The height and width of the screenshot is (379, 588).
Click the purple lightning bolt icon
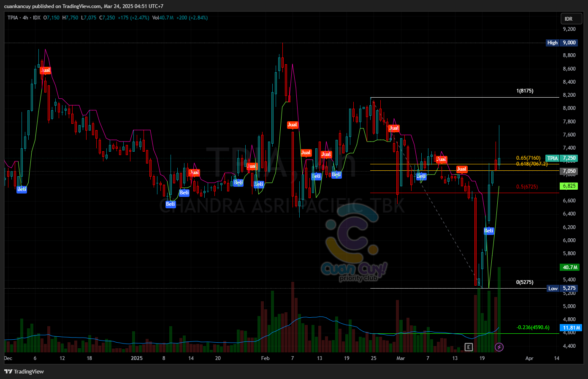pyautogui.click(x=499, y=347)
